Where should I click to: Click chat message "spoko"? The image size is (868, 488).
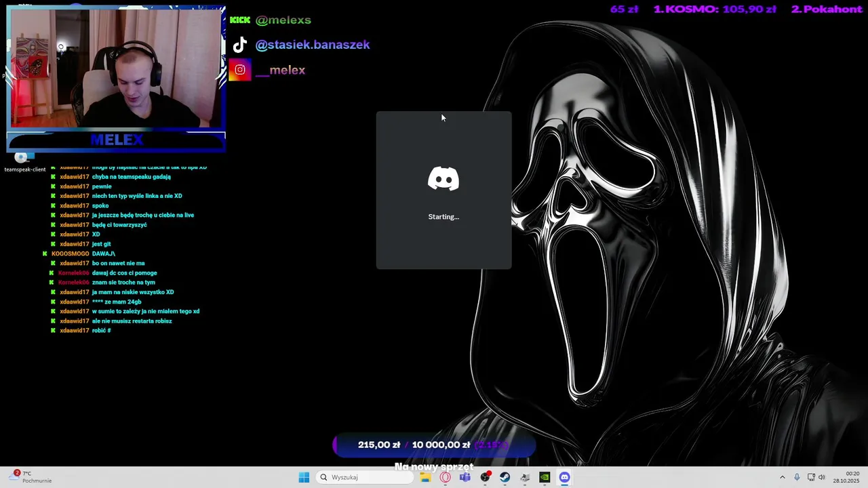tap(100, 205)
